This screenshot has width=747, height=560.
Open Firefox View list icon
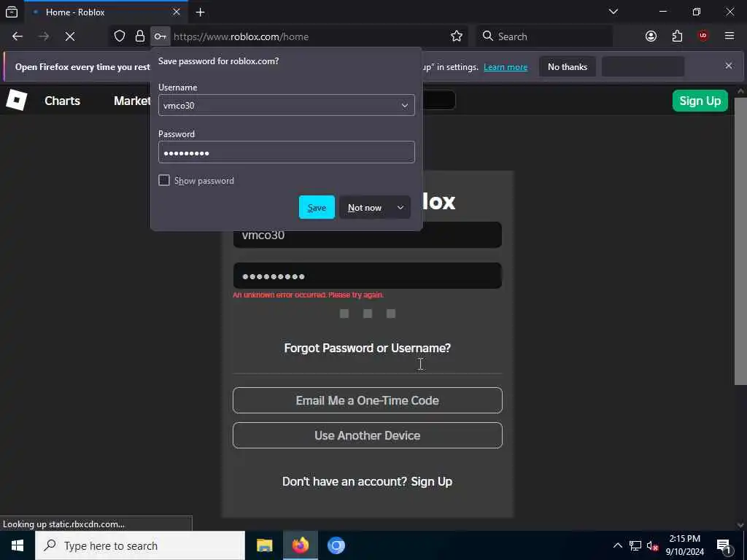click(x=12, y=12)
